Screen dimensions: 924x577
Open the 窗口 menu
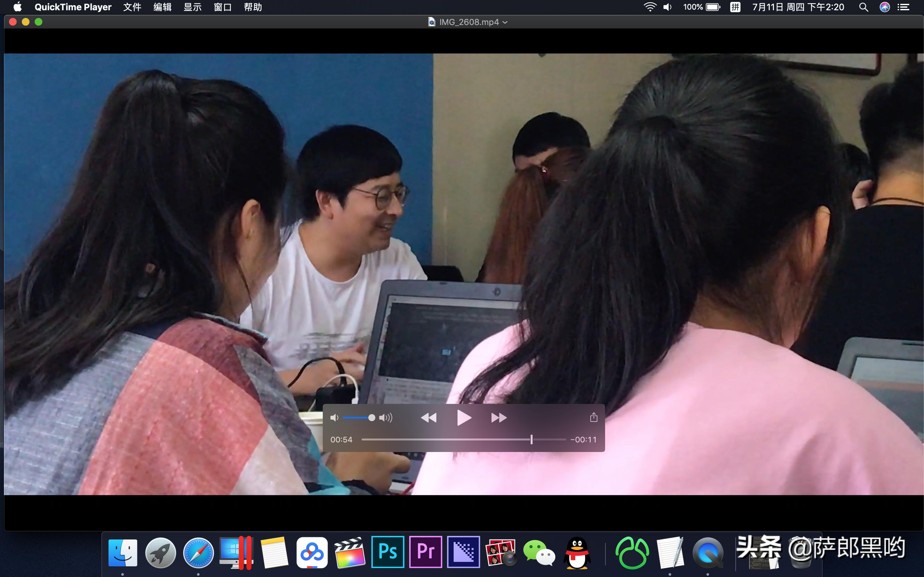223,7
